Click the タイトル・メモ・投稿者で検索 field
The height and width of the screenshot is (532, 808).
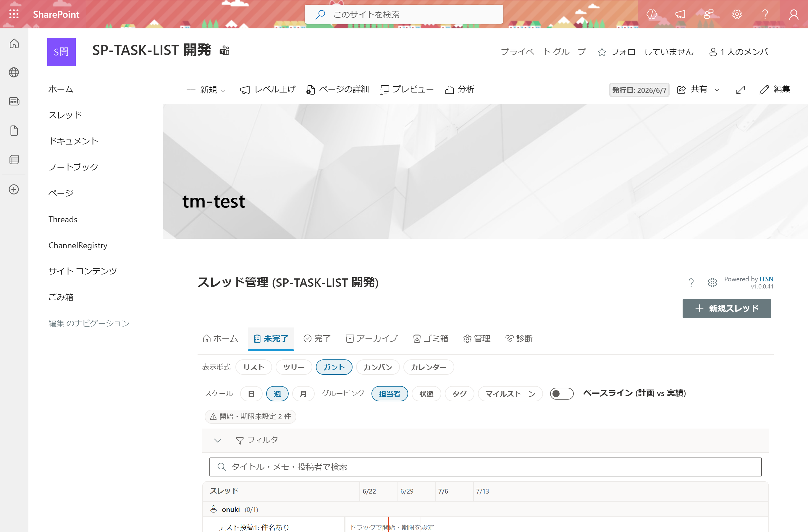[485, 467]
